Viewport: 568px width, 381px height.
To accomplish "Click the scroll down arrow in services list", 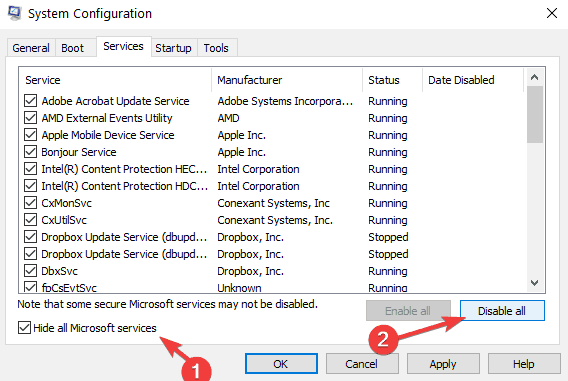I will click(534, 282).
